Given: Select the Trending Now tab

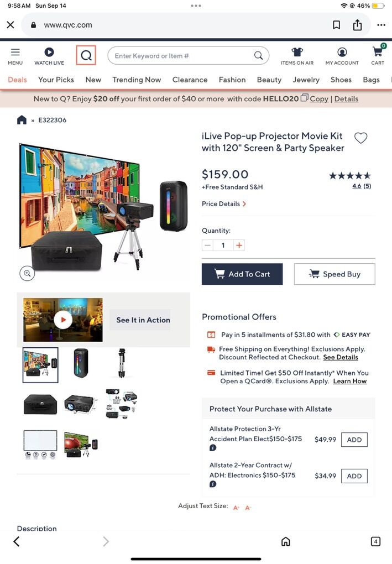Looking at the screenshot, I should click(x=137, y=80).
